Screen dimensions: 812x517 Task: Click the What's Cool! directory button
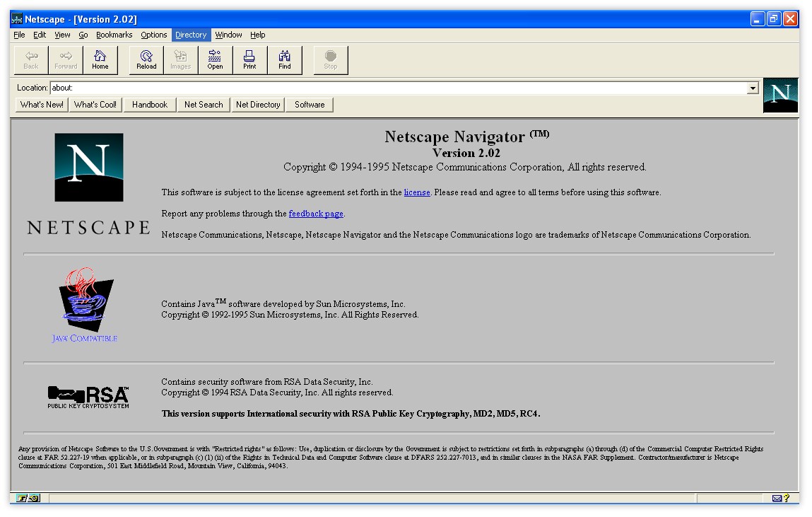(95, 105)
